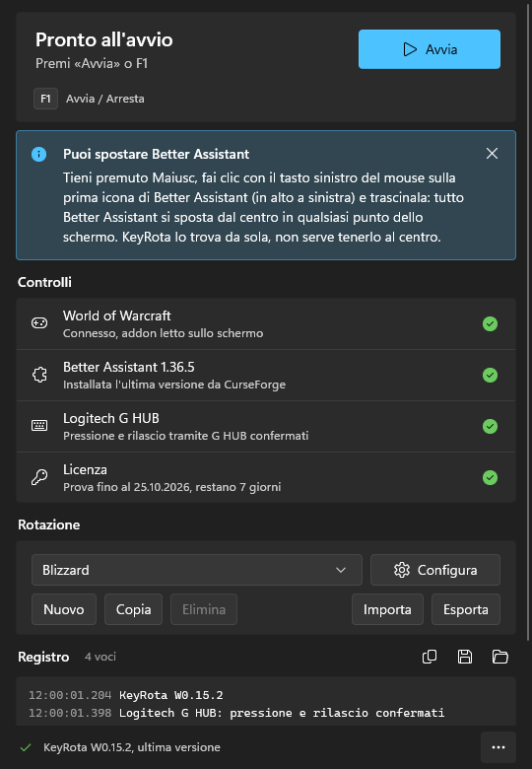
Task: Select the World of Warcraft check row
Action: [266, 323]
